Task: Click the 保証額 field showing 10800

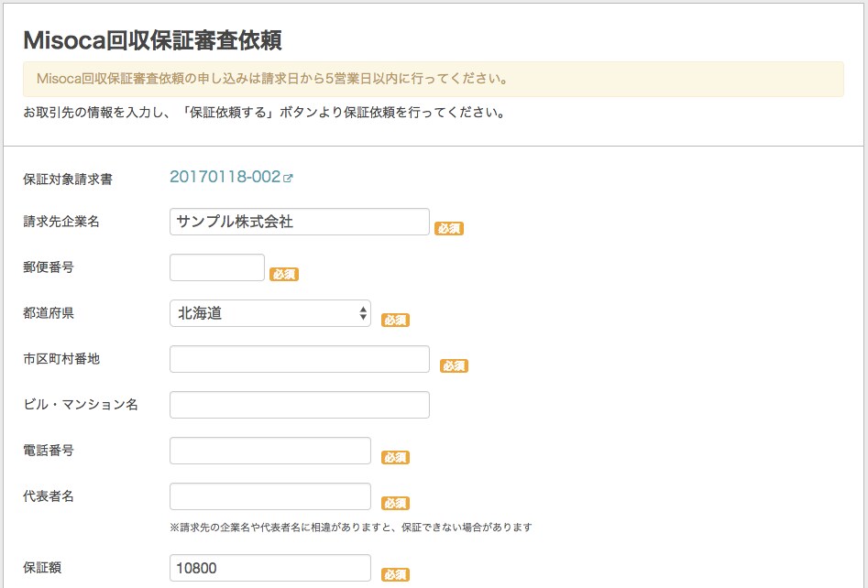Action: tap(270, 568)
